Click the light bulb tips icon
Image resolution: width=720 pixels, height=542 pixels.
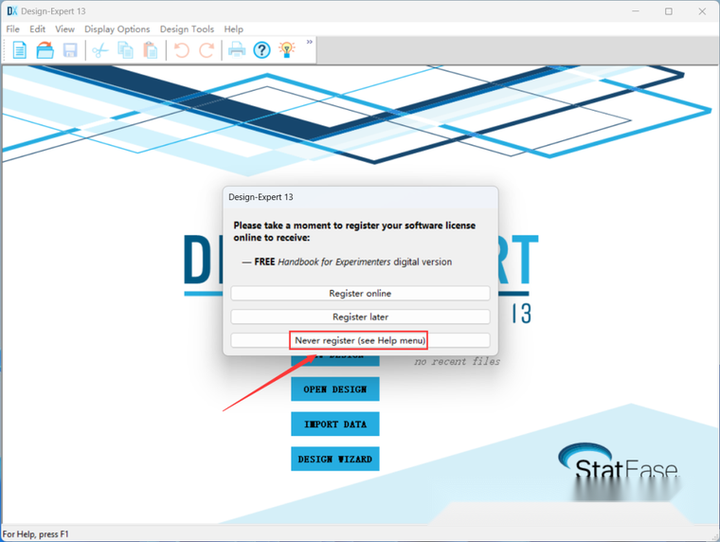[x=287, y=50]
